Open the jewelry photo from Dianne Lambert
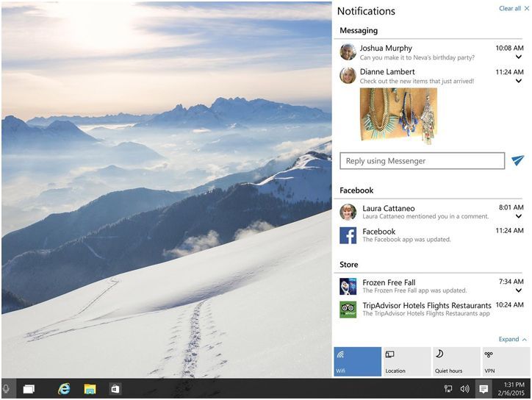Image resolution: width=532 pixels, height=400 pixels. 399,115
